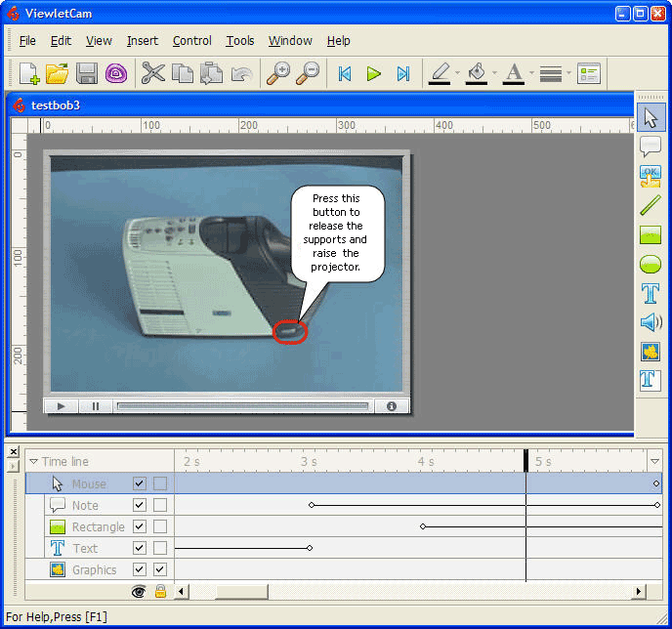Image resolution: width=672 pixels, height=629 pixels.
Task: Toggle visibility checkbox for Note track
Action: [x=140, y=505]
